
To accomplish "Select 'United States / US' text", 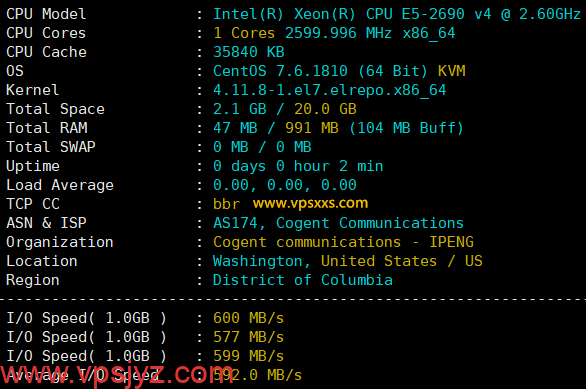I will click(401, 261).
